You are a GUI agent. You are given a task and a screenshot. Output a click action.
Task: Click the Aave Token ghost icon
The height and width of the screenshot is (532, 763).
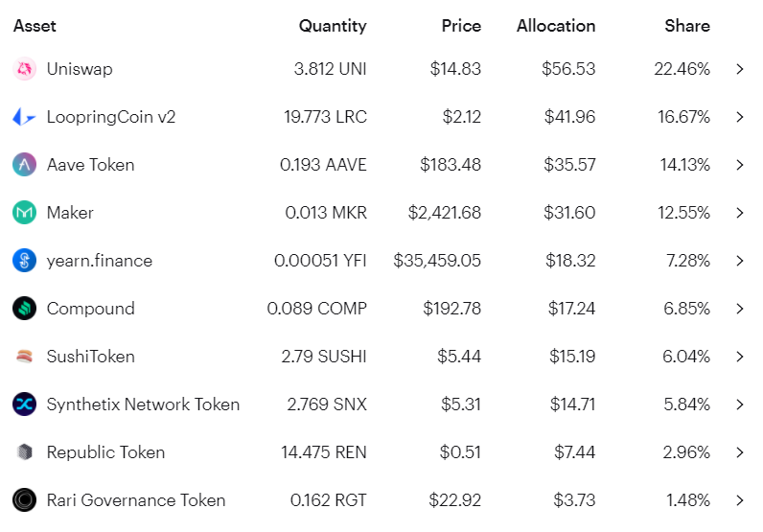pos(24,165)
